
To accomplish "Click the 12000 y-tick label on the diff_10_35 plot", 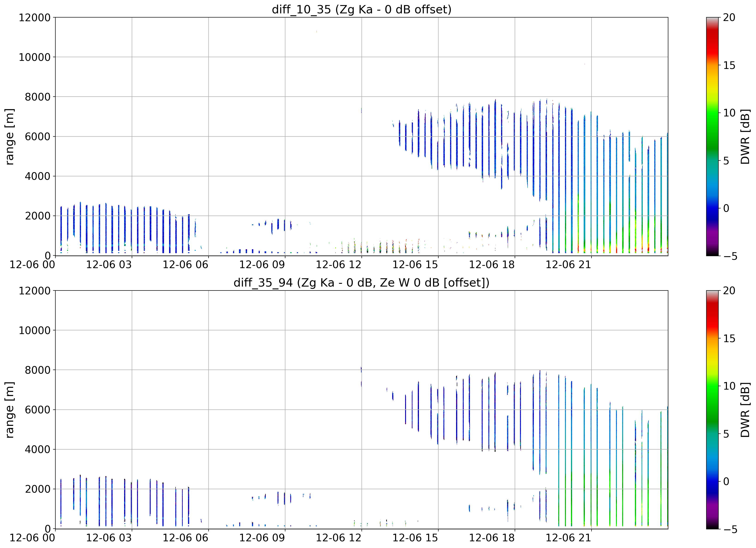I will coord(35,17).
